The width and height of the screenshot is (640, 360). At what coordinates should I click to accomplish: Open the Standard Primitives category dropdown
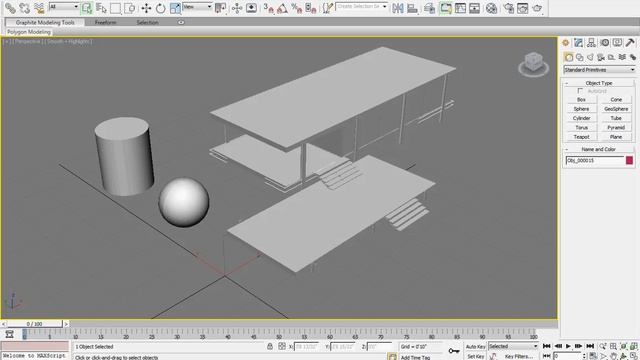(599, 70)
